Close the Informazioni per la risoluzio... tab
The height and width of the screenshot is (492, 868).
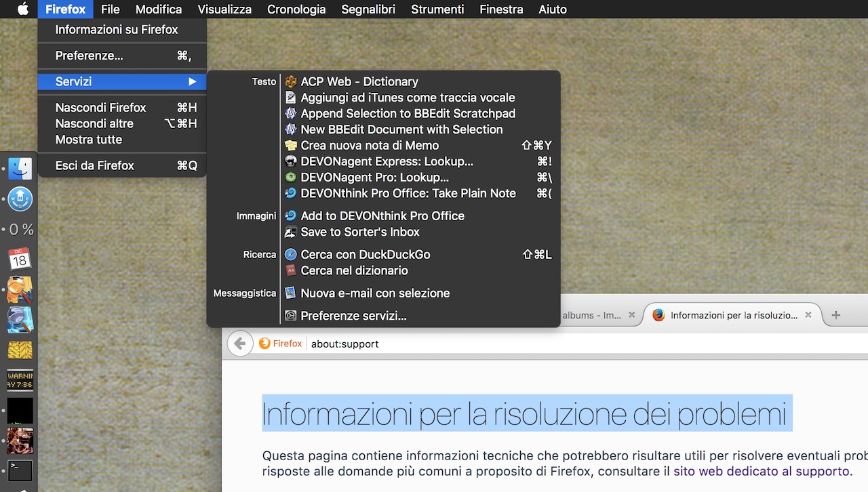[x=808, y=315]
